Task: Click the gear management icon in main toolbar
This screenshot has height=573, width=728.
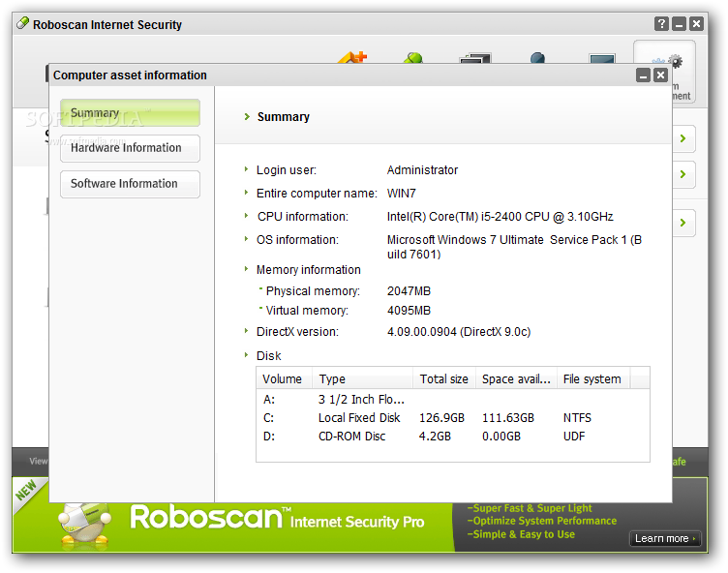Action: pyautogui.click(x=676, y=60)
